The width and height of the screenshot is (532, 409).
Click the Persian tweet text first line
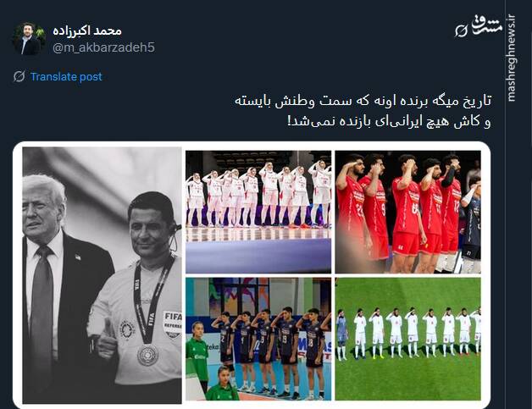pos(363,101)
